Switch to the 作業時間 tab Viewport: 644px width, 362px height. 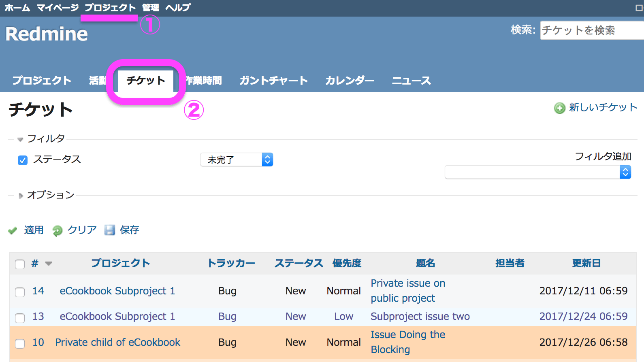tap(204, 81)
